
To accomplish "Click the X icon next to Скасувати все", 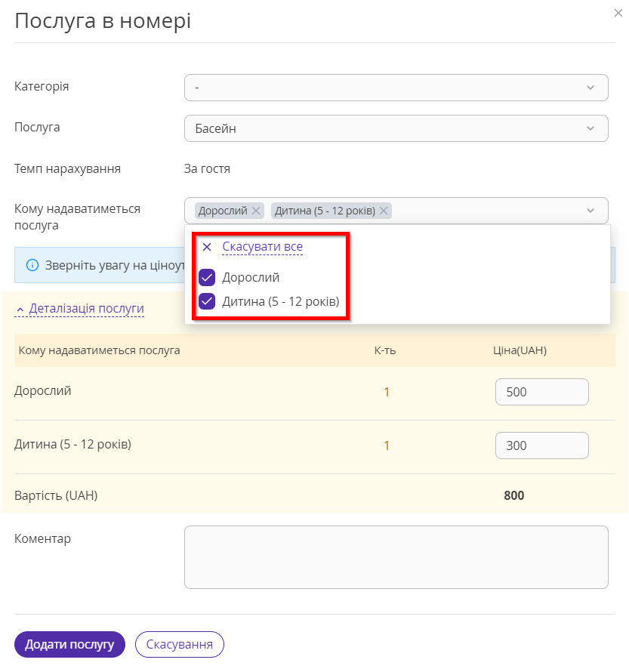I will click(x=207, y=247).
